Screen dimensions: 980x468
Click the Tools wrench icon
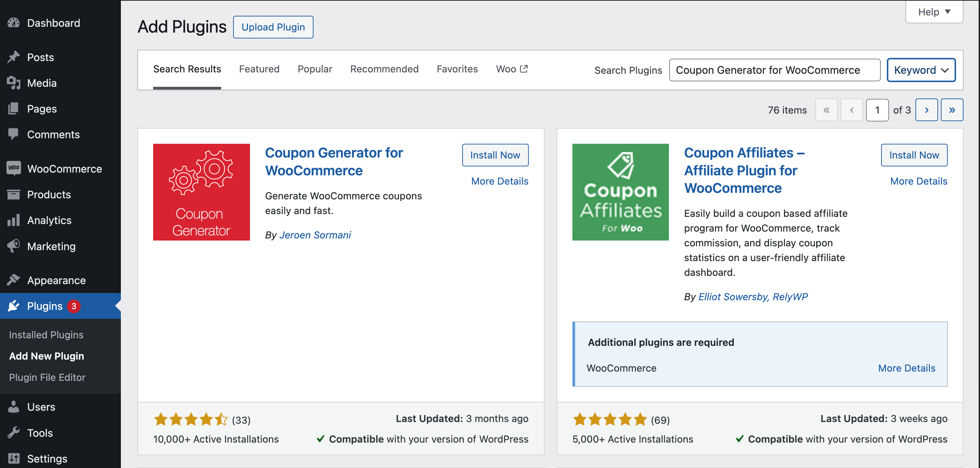[x=14, y=433]
